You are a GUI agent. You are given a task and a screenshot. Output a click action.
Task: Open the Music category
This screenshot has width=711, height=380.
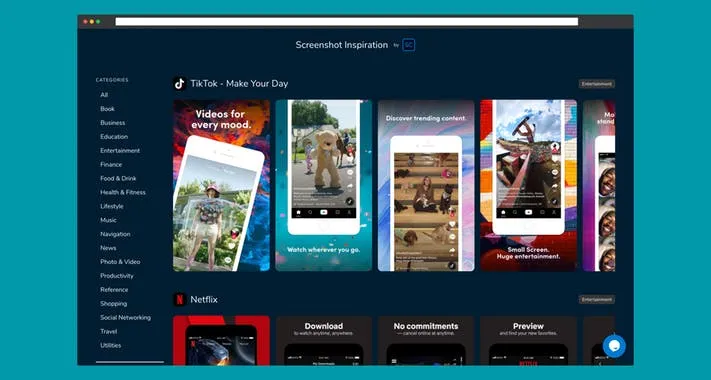point(108,220)
